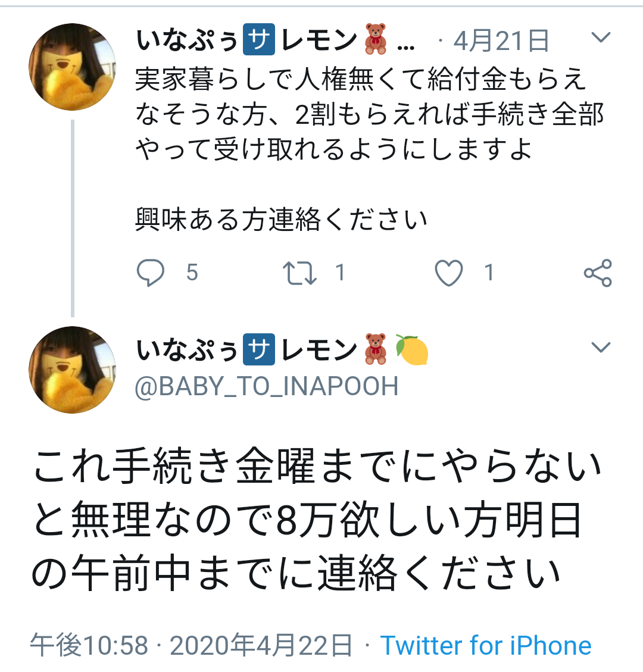The height and width of the screenshot is (672, 643).
Task: Click the 4月21日 date
Action: coord(501,41)
